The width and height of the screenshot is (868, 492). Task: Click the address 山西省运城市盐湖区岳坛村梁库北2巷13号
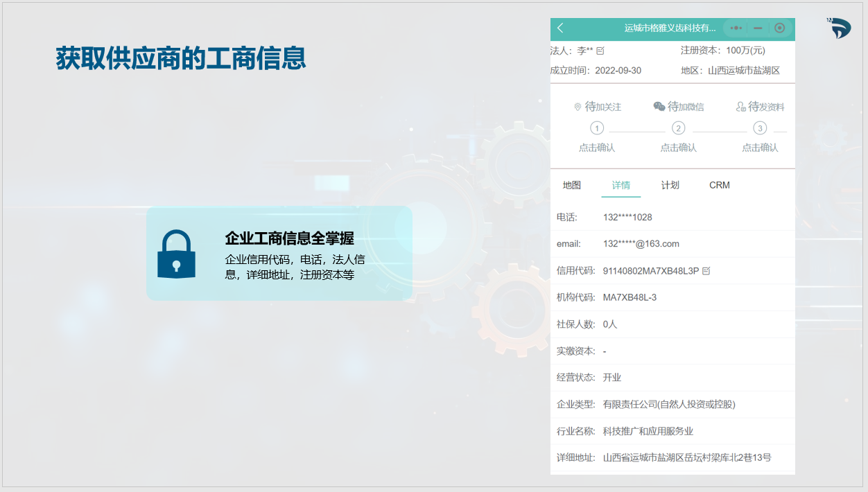coord(687,457)
